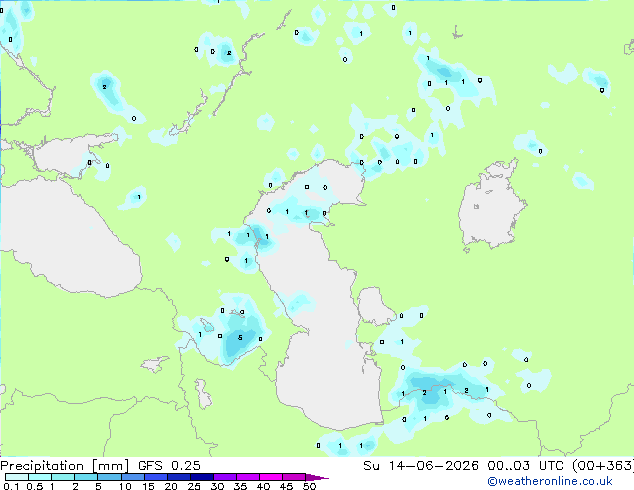Click the Kara-Bogaz-Gol bay east of Caspian

(374, 306)
